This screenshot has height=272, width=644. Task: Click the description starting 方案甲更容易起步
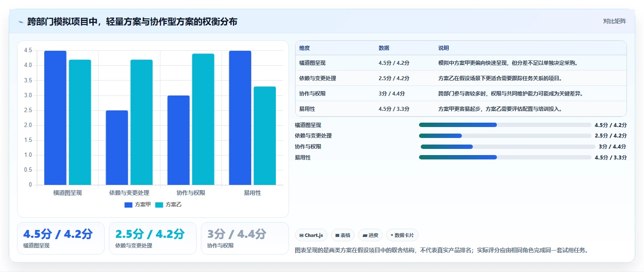(x=500, y=109)
